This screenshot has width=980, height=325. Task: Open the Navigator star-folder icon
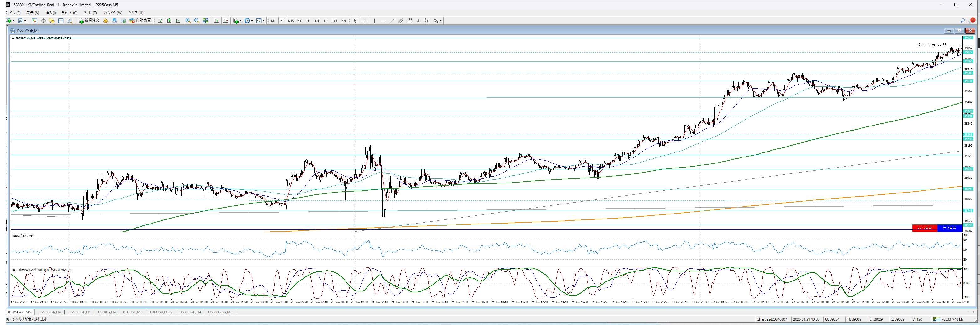point(52,21)
